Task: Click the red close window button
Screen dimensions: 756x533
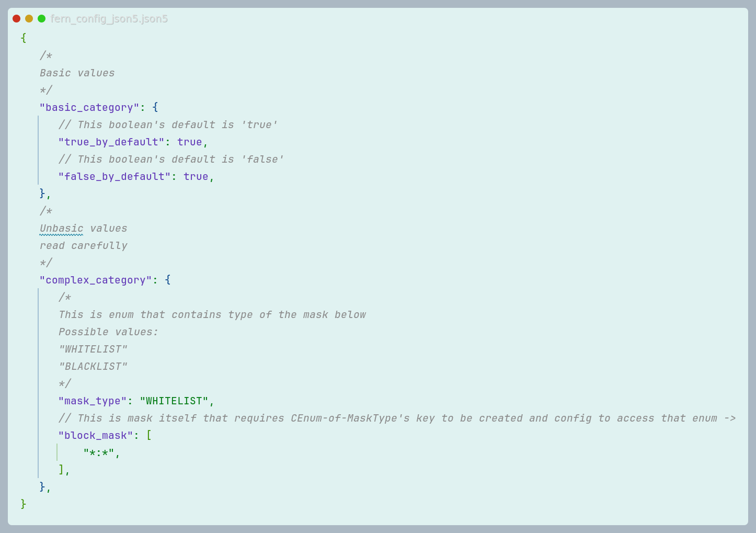Action: [x=17, y=19]
